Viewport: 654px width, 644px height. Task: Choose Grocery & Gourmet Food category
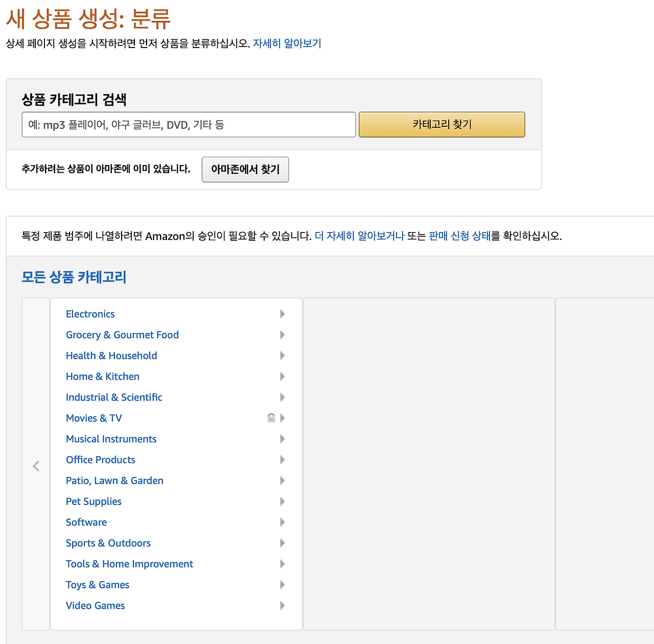[122, 335]
